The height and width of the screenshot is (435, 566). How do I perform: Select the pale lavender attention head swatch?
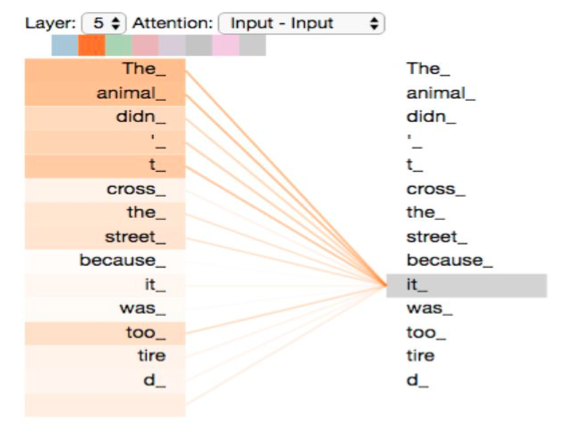172,45
